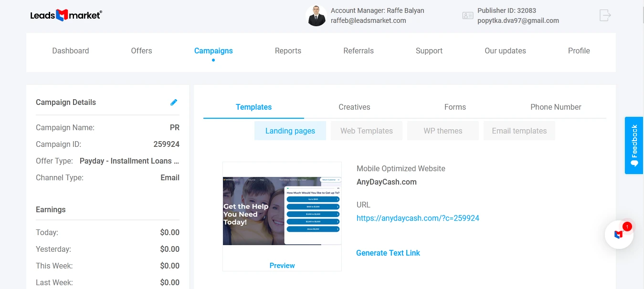This screenshot has height=289, width=644.
Task: Click the Today earnings amount
Action: [170, 232]
